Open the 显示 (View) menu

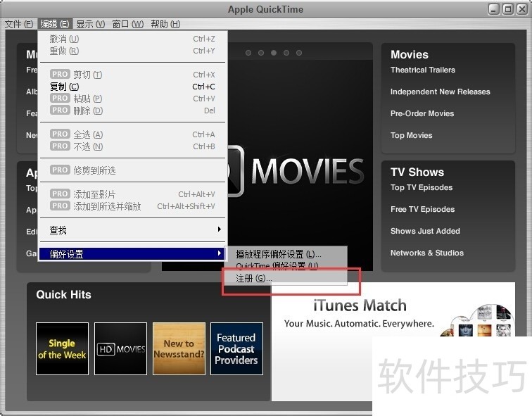pyautogui.click(x=90, y=24)
